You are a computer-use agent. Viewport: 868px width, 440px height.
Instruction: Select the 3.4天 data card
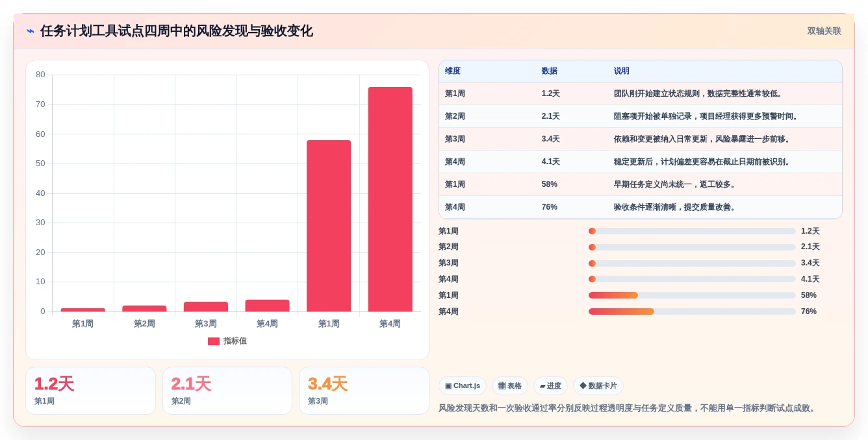point(364,391)
